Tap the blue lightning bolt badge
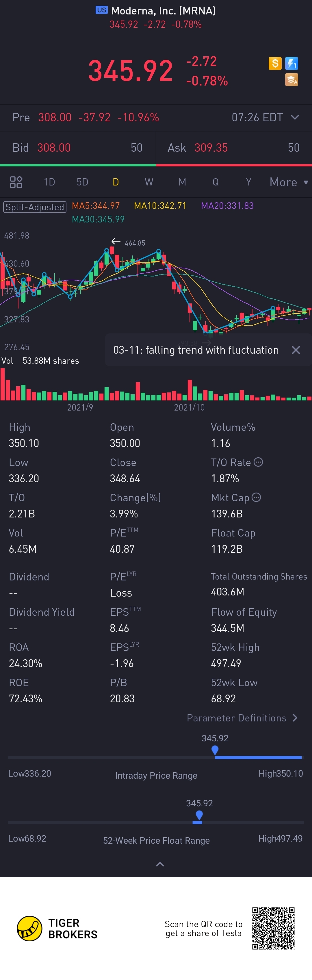 tap(291, 63)
